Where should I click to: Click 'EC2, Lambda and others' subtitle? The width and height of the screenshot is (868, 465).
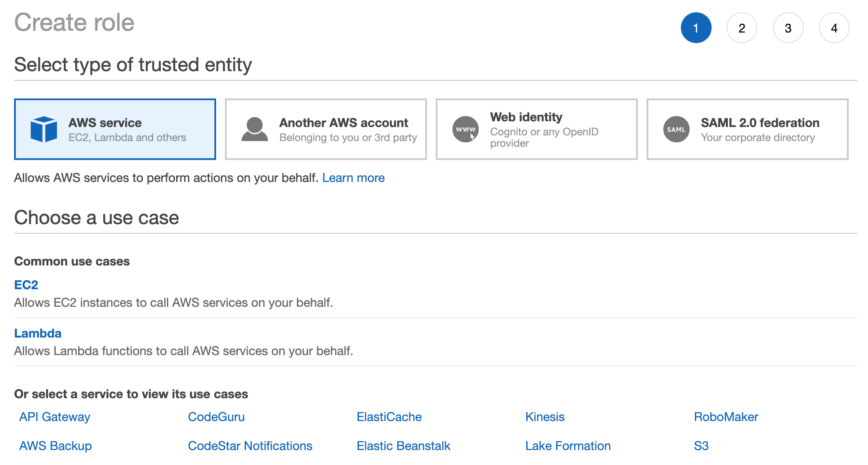coord(127,138)
